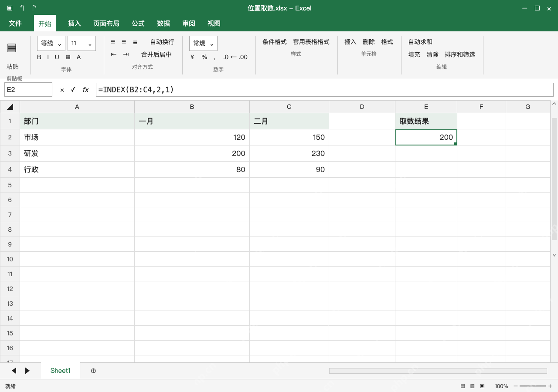
Task: Open the 条件格式 conditional formatting menu
Action: [275, 42]
